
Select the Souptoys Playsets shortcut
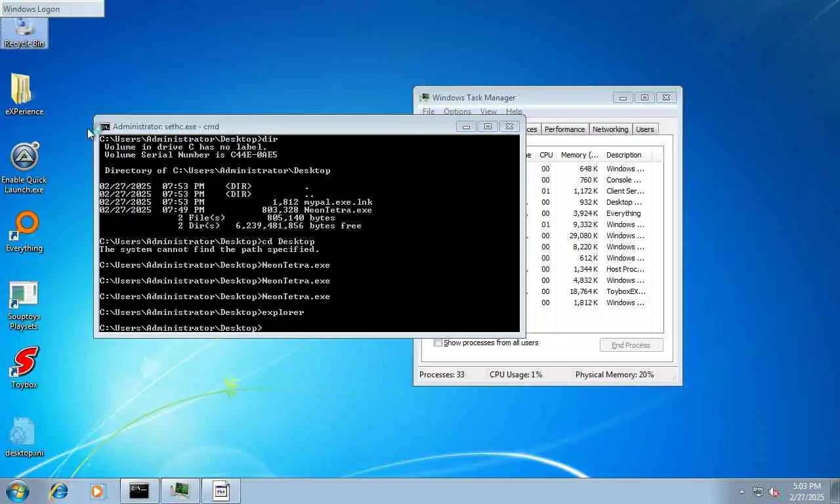pos(24,306)
